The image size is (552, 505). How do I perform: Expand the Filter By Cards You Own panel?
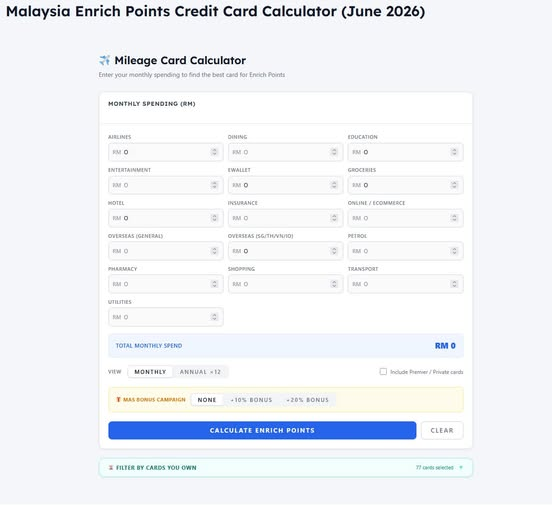pyautogui.click(x=286, y=467)
